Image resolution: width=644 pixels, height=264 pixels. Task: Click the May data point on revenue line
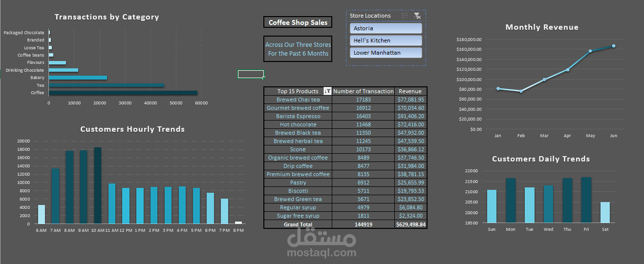[590, 51]
